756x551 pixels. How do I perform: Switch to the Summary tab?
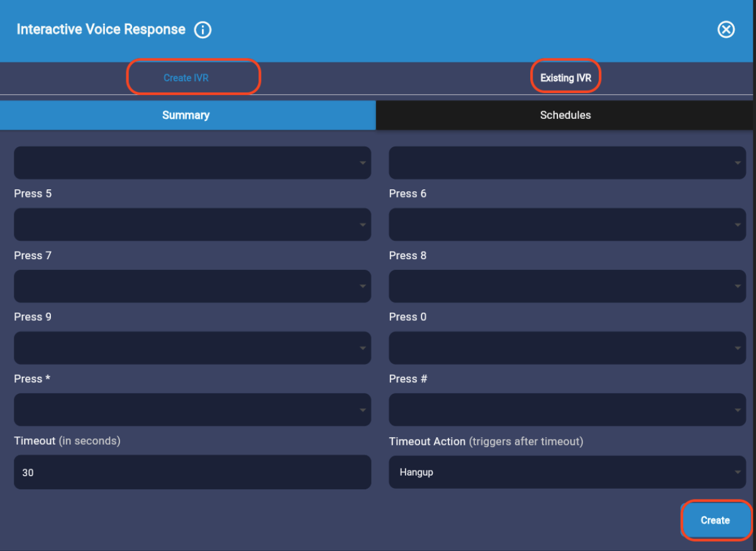186,115
